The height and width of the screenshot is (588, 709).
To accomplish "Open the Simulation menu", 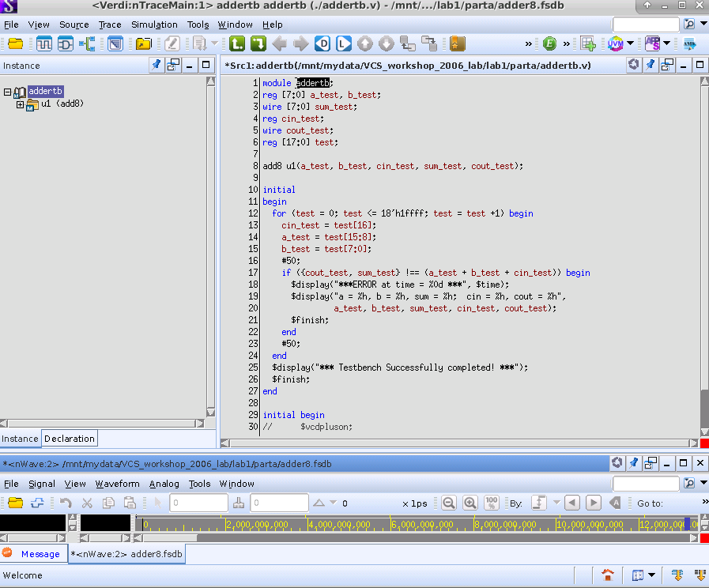I will point(154,24).
